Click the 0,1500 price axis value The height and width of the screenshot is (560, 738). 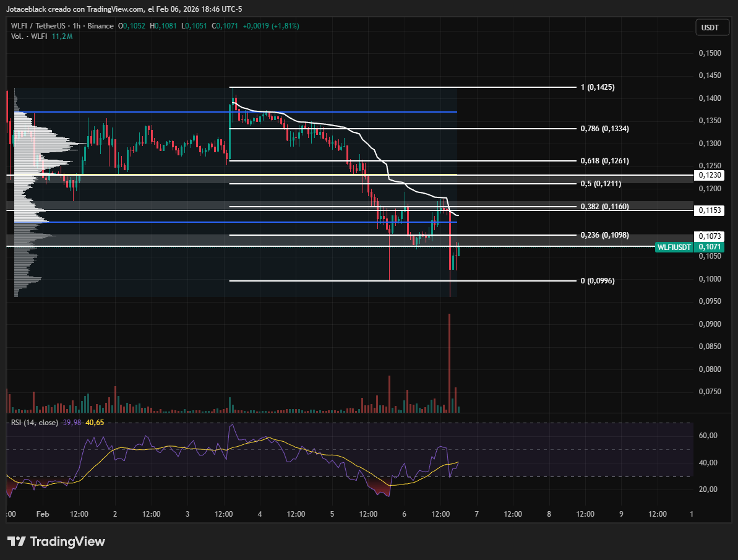pos(709,53)
